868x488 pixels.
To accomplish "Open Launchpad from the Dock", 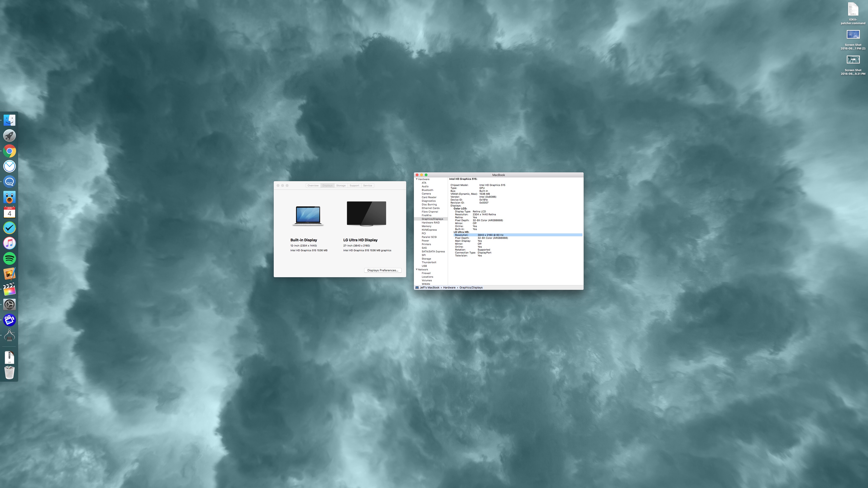I will click(x=9, y=135).
